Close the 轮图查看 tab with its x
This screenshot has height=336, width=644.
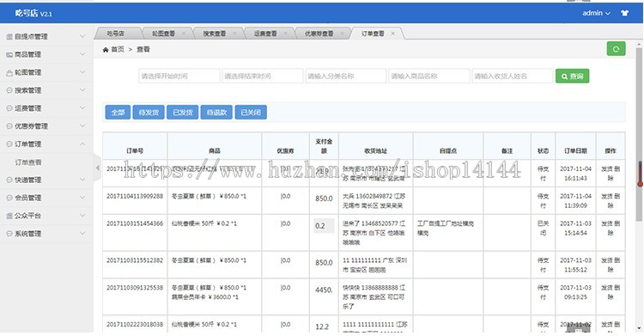click(184, 34)
